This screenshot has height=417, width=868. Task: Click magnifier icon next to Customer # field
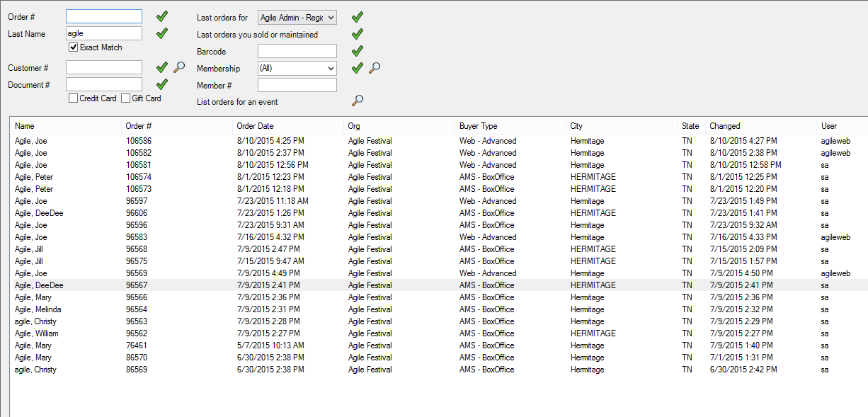(180, 67)
